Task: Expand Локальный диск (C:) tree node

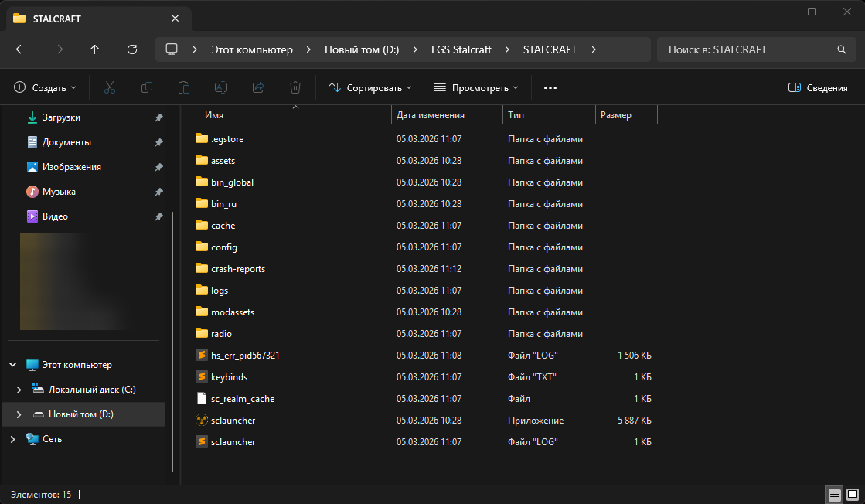Action: click(19, 390)
